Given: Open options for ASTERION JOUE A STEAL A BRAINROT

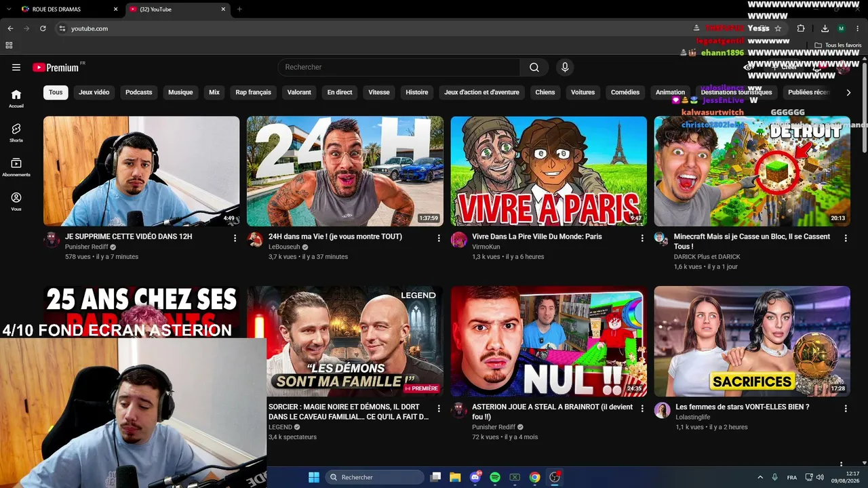Looking at the screenshot, I should click(x=642, y=409).
